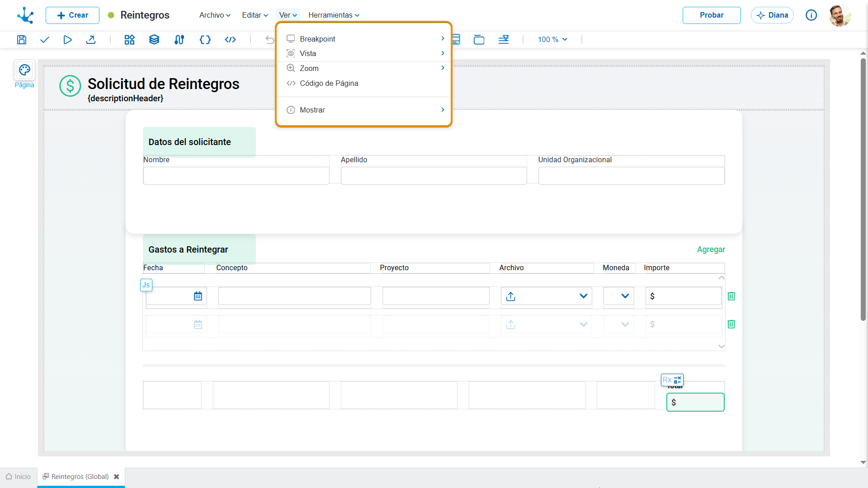Open the Mostrar submenu
The image size is (868, 488).
coord(364,110)
